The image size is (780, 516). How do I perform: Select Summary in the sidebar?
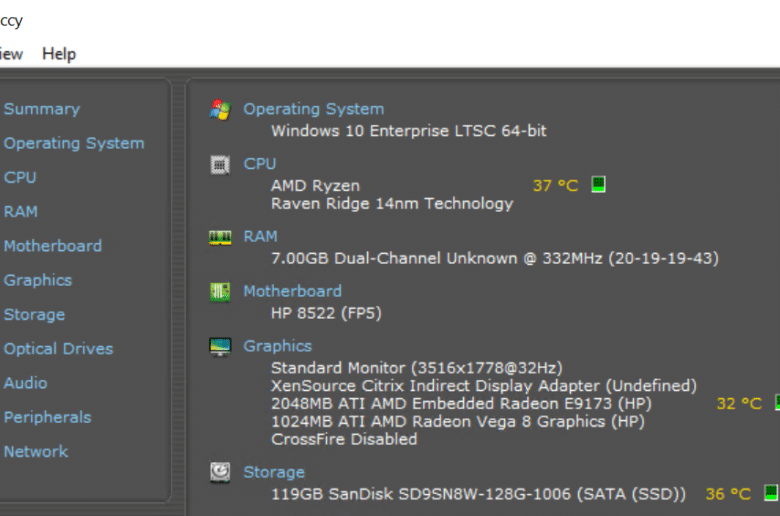tap(42, 109)
